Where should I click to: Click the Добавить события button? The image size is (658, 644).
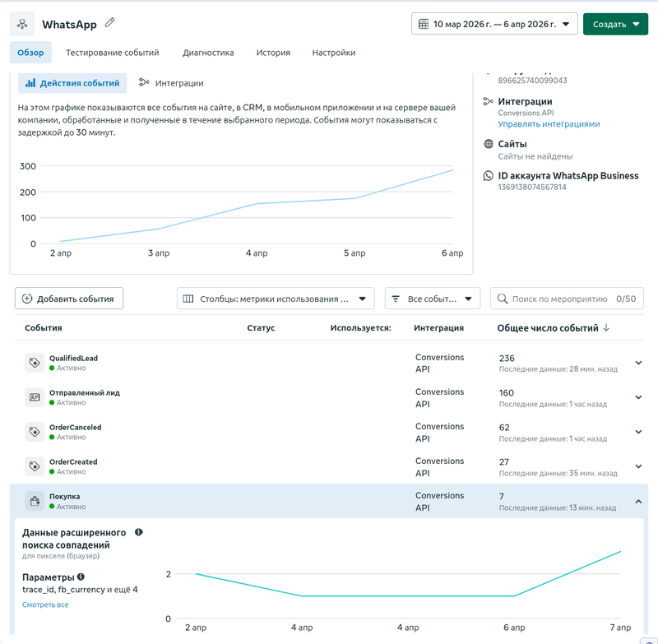(x=69, y=299)
